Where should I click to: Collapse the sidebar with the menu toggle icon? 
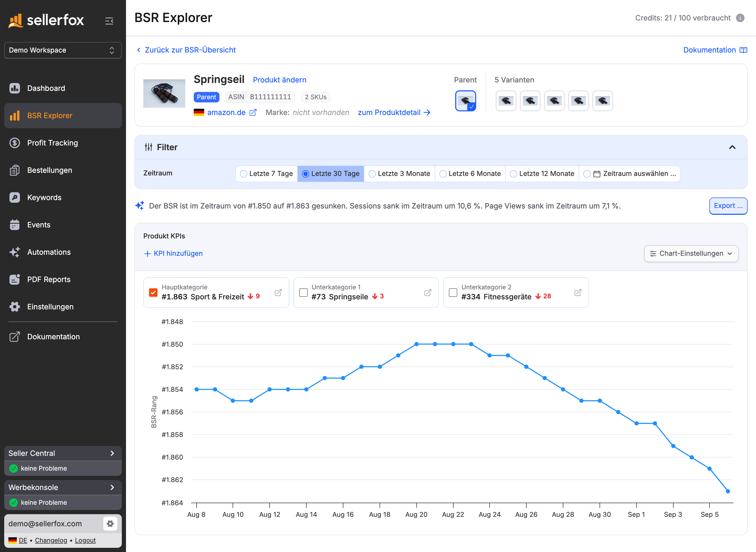coord(109,21)
